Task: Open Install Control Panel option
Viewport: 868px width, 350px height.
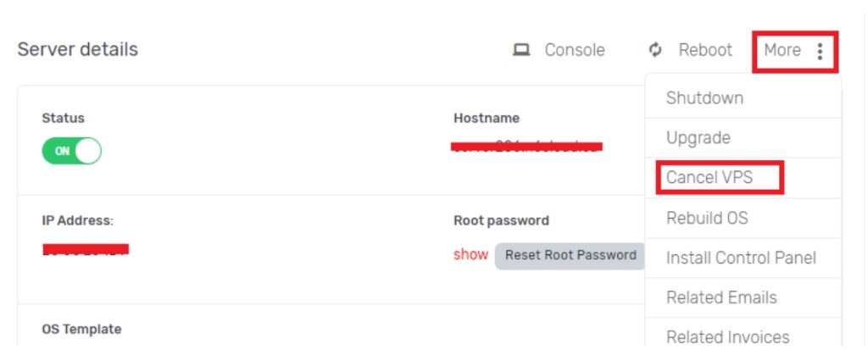Action: tap(741, 258)
